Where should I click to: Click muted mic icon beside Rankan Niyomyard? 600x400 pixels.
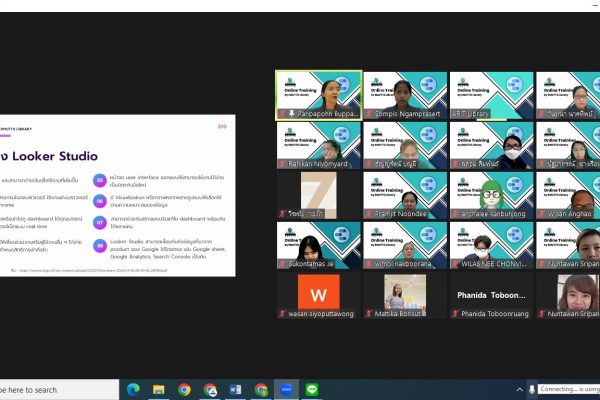click(x=282, y=164)
